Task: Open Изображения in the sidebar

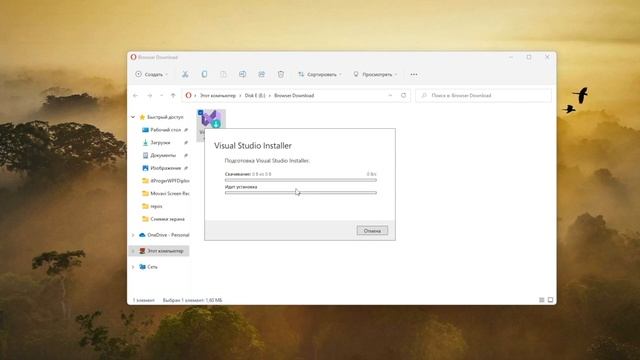Action: [x=165, y=168]
